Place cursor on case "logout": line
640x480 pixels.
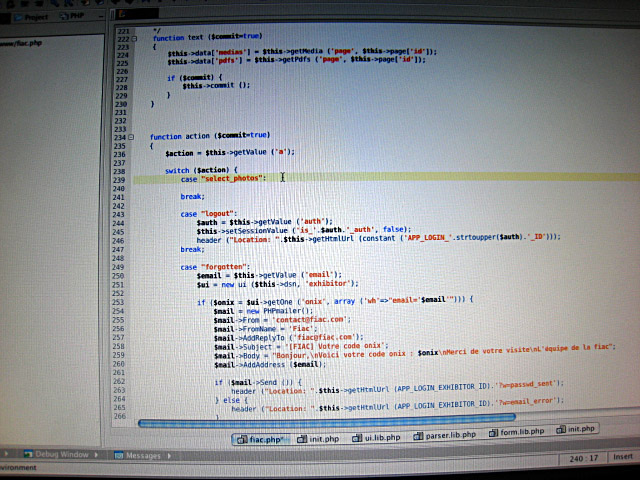209,213
